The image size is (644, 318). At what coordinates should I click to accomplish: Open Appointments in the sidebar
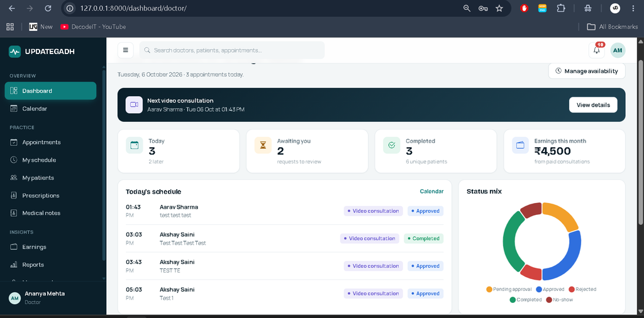[x=50, y=143]
